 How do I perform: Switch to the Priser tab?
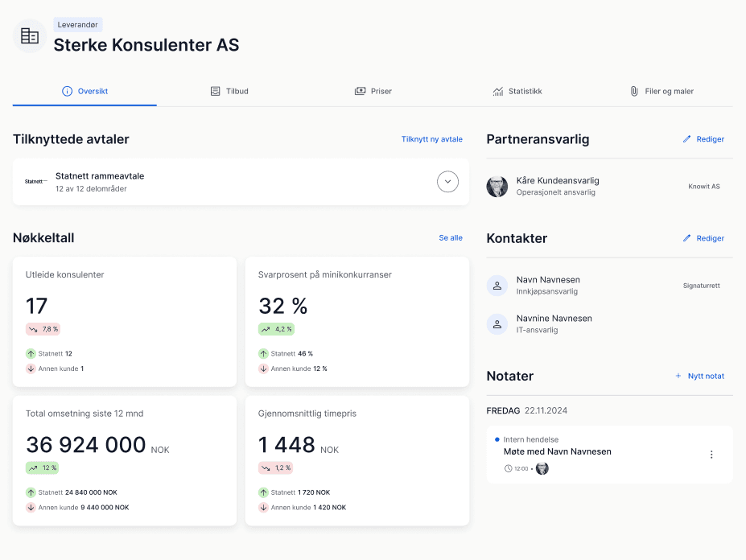[373, 91]
